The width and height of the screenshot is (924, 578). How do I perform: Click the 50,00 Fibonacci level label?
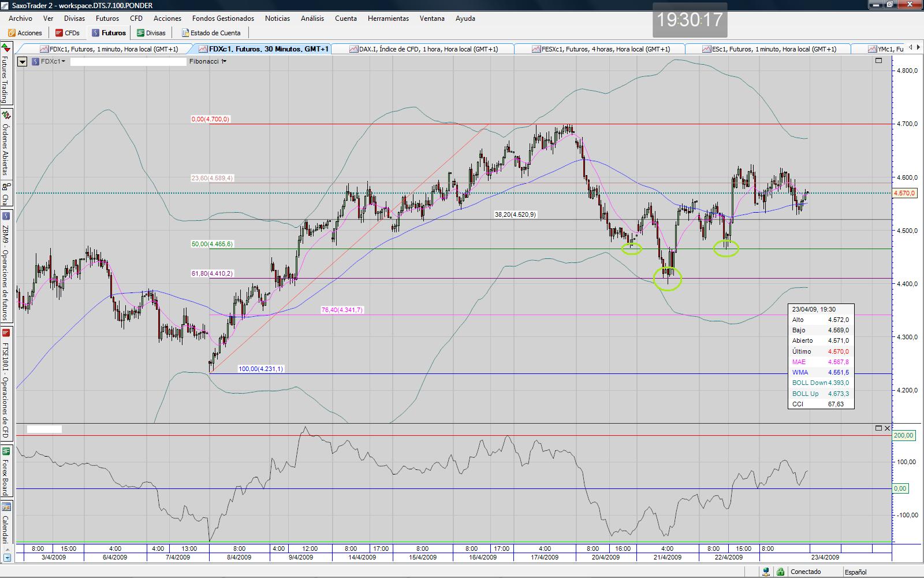[212, 244]
